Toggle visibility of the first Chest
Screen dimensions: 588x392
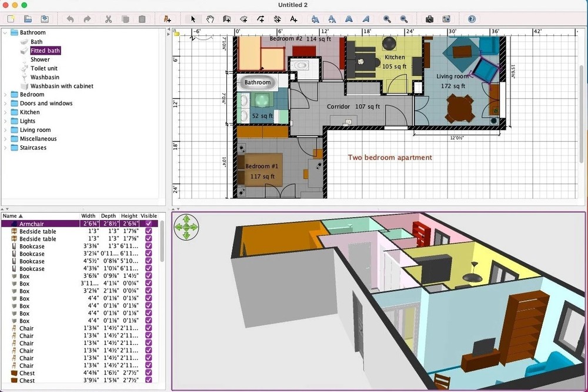[149, 373]
